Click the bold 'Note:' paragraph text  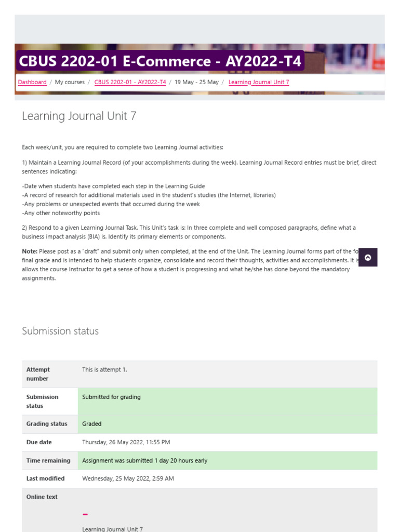(x=30, y=251)
